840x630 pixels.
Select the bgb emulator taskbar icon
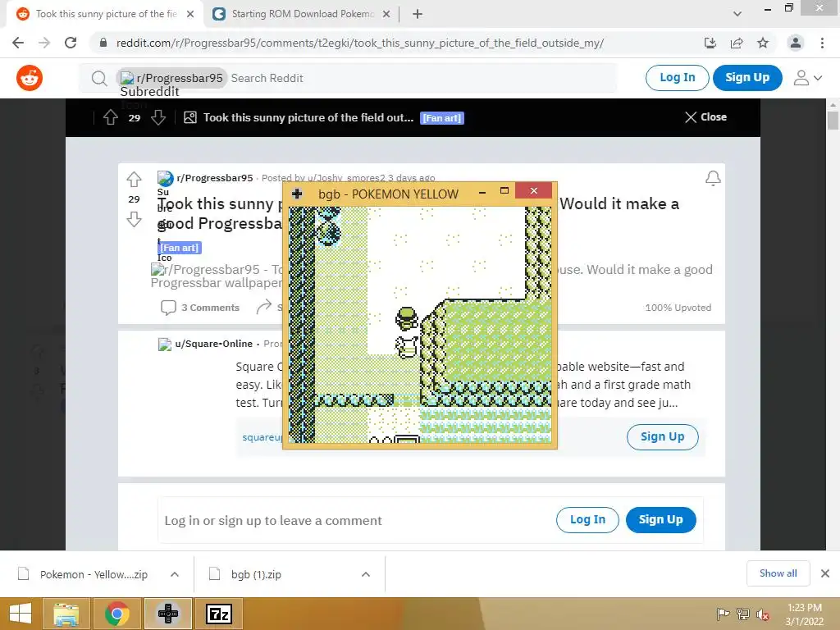pyautogui.click(x=168, y=614)
